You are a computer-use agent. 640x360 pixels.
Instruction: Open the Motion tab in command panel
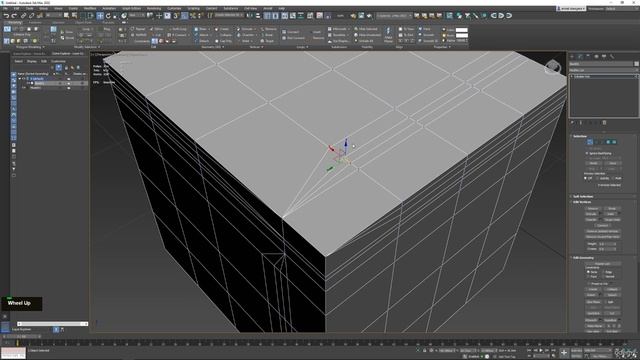click(x=596, y=56)
